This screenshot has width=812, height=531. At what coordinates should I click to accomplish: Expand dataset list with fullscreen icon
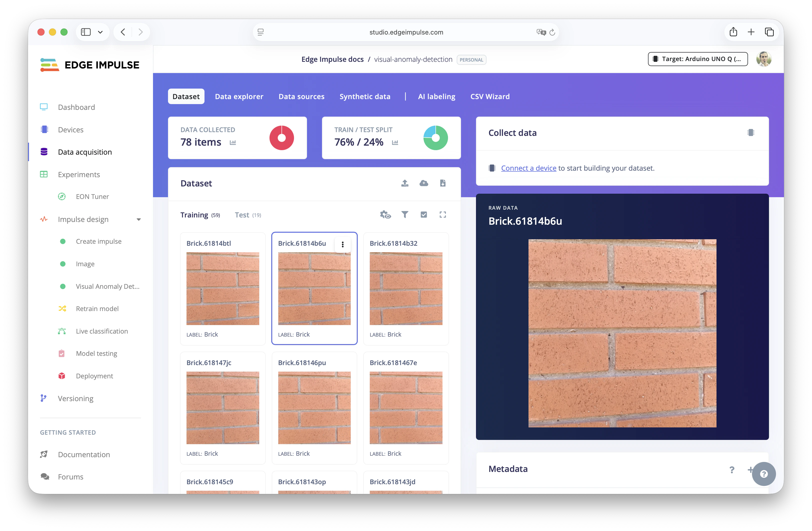[x=442, y=215]
